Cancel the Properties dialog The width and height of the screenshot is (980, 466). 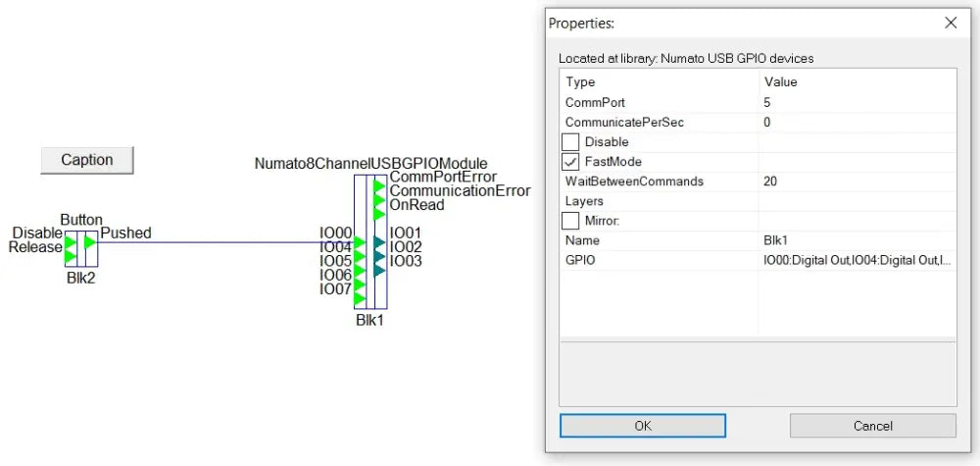point(872,426)
